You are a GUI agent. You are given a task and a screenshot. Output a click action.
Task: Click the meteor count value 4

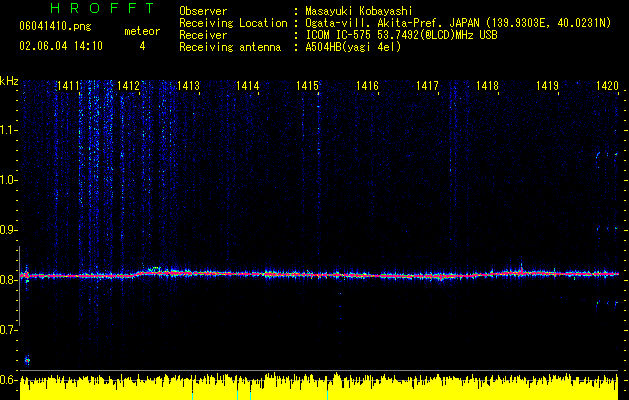142,46
